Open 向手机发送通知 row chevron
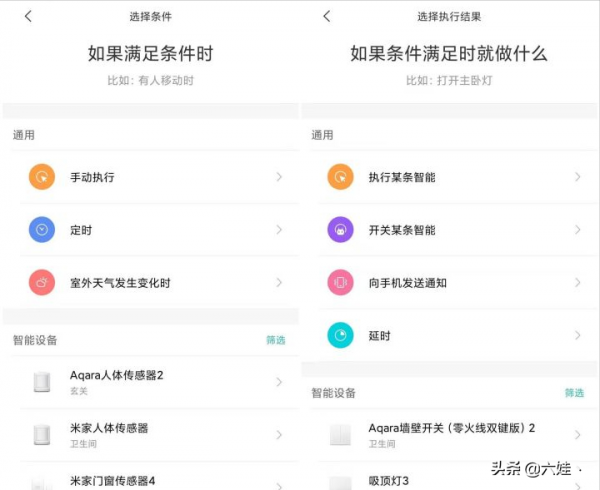This screenshot has width=600, height=490. point(577,282)
